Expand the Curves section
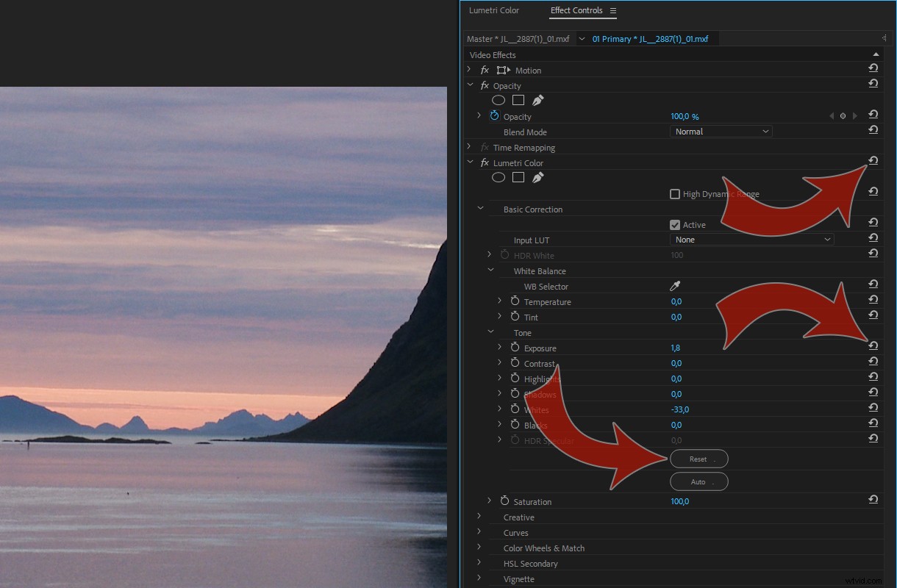Screen dimensions: 897x588 coord(479,532)
